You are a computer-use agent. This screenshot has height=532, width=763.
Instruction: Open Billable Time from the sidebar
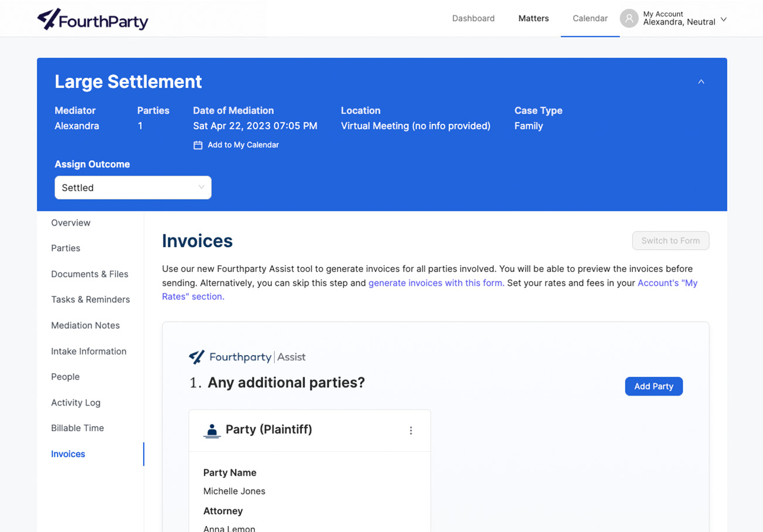point(77,428)
